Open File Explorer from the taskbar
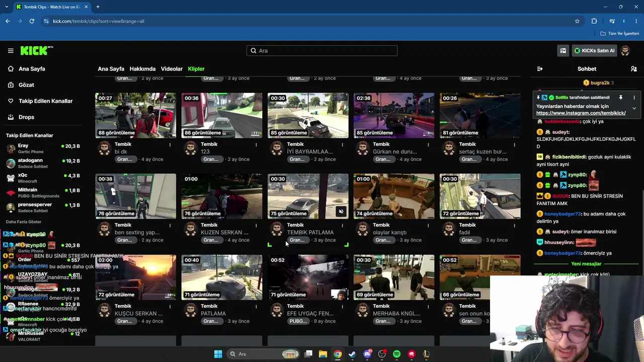 tap(323, 354)
